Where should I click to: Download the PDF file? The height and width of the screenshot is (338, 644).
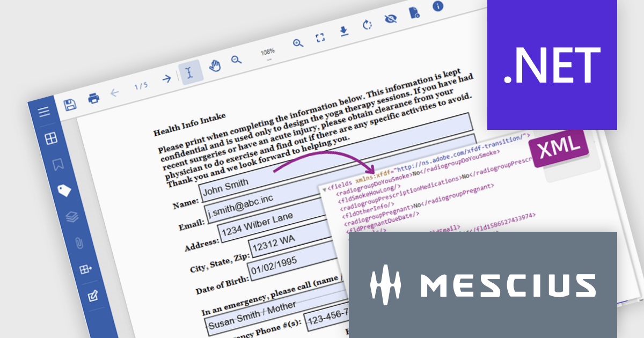point(343,31)
